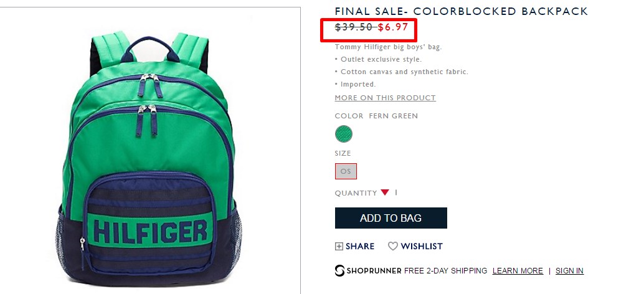Screen dimensions: 644x294
Task: Click the Quantity label
Action: [356, 193]
